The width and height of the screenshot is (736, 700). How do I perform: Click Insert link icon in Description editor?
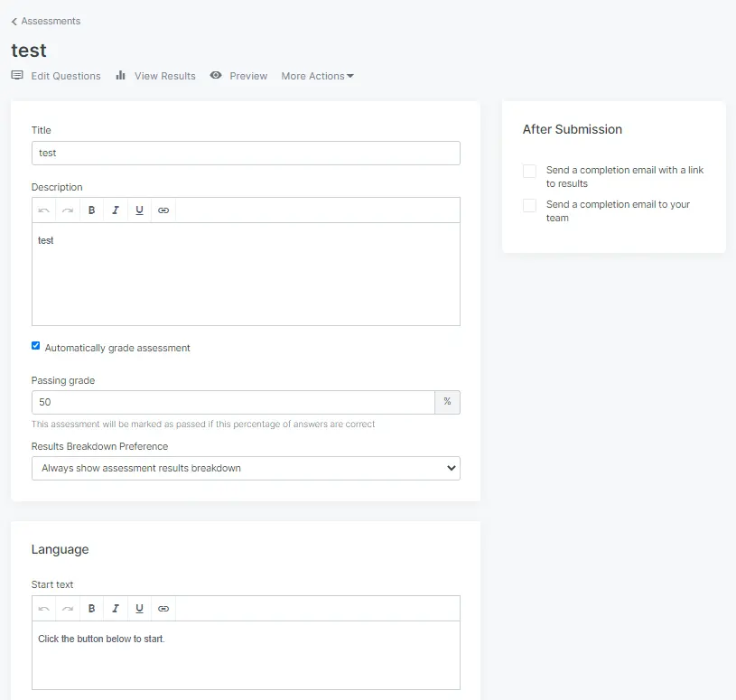point(163,210)
